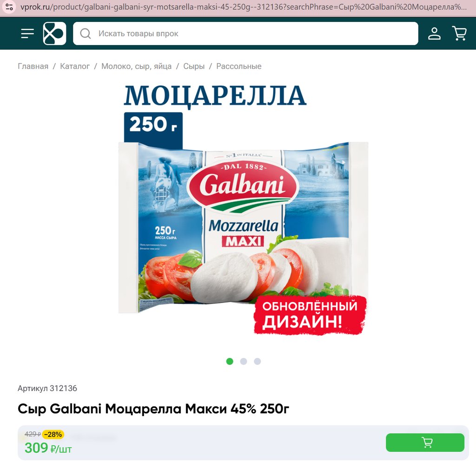Click the Galbani mozzarella product image
The image size is (476, 463).
click(243, 210)
